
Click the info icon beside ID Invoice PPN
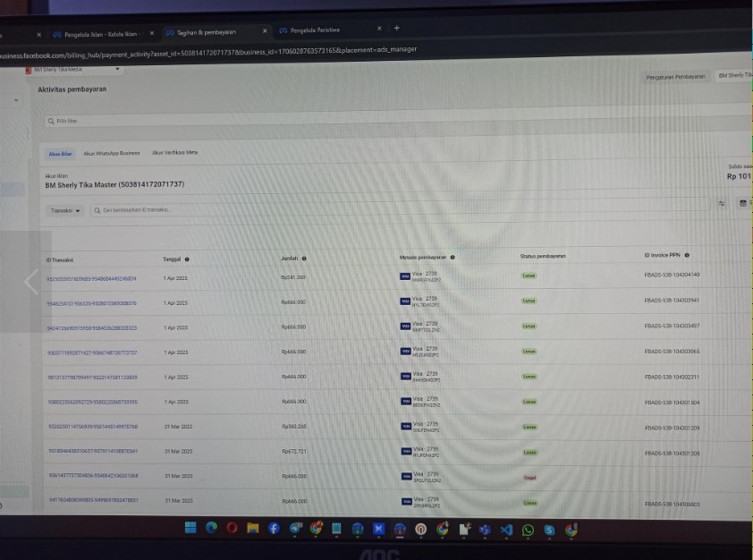click(687, 256)
